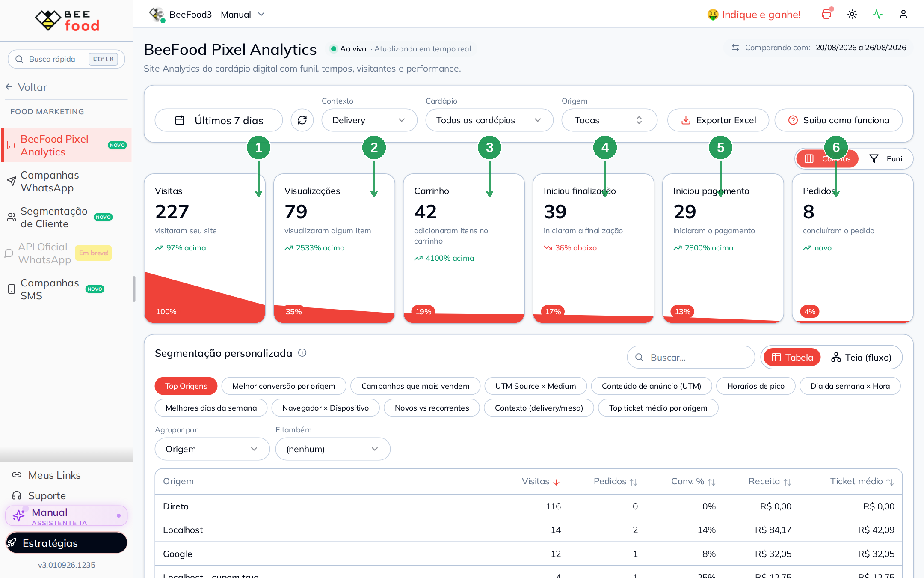
Task: Select BeeFood Pixel Analytics sidebar item
Action: click(66, 146)
